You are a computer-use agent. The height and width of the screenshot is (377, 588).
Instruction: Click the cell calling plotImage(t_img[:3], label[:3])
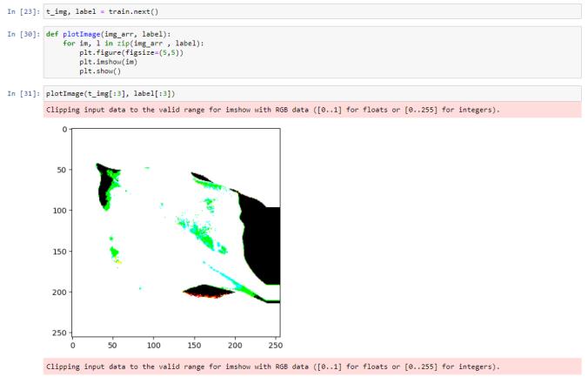(312, 93)
